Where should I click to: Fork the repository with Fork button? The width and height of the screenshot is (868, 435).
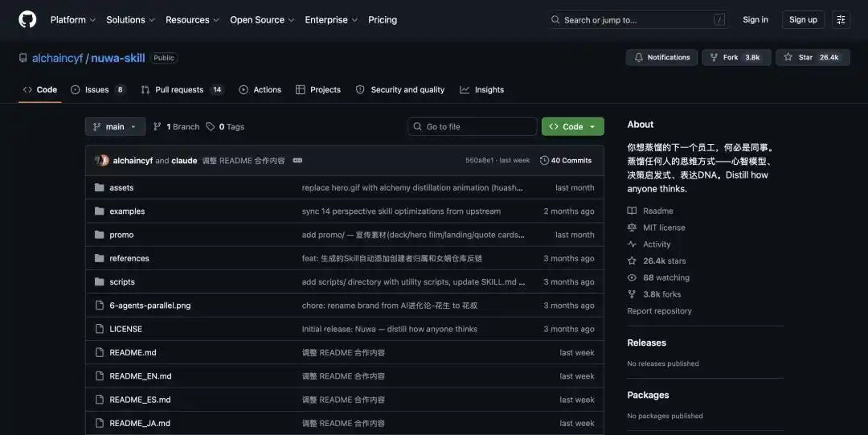(x=736, y=57)
